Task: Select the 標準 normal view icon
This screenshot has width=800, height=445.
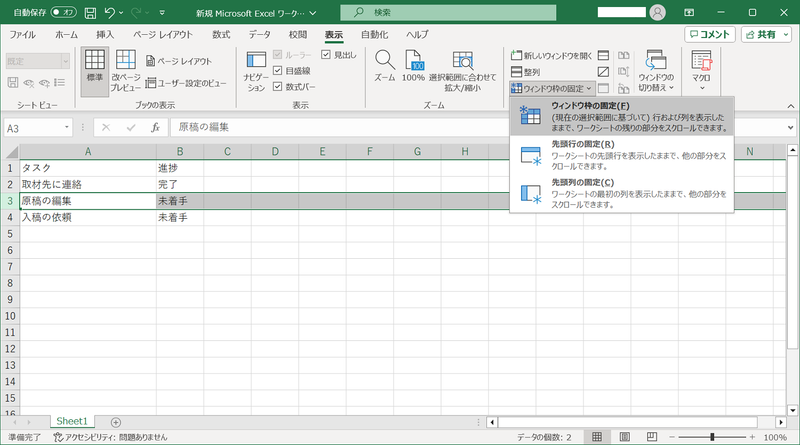Action: [94, 71]
